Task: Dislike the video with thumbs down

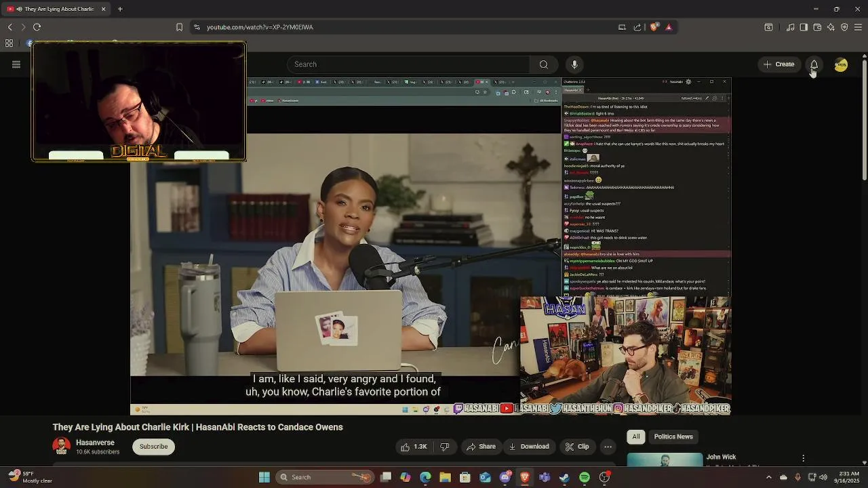Action: 444,447
